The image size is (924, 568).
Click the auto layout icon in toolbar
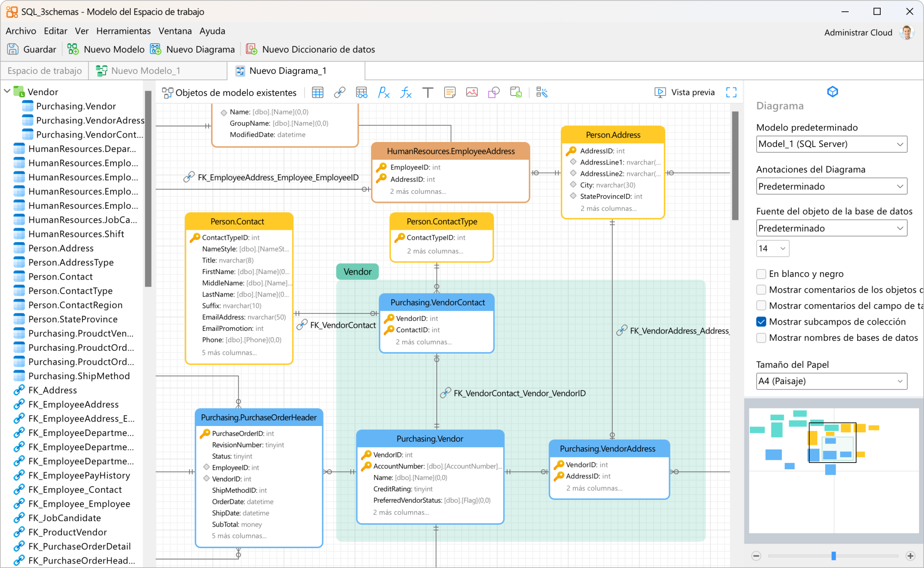[542, 93]
